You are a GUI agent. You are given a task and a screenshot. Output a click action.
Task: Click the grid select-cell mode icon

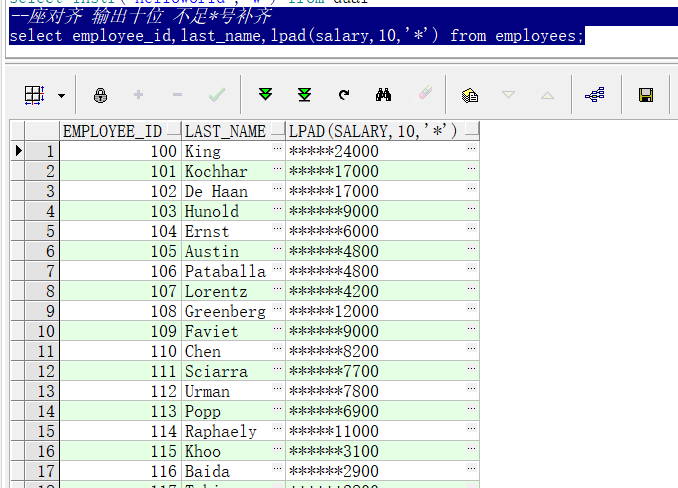tap(34, 95)
